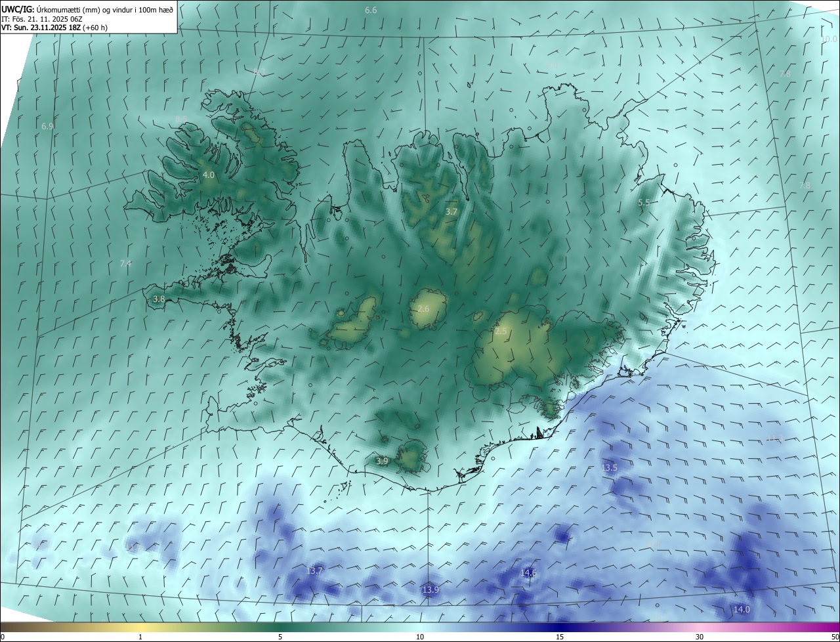Select the 5 tick on the color scale

tap(280, 637)
